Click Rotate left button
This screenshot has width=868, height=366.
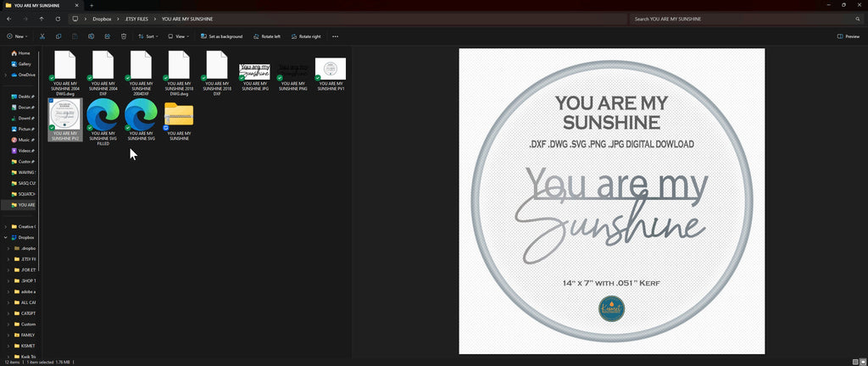tap(267, 36)
